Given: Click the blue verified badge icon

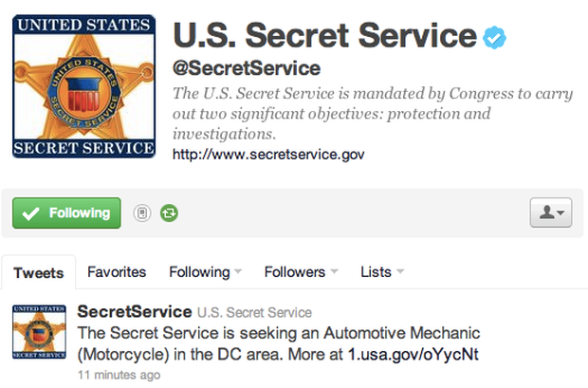Looking at the screenshot, I should click(x=494, y=38).
